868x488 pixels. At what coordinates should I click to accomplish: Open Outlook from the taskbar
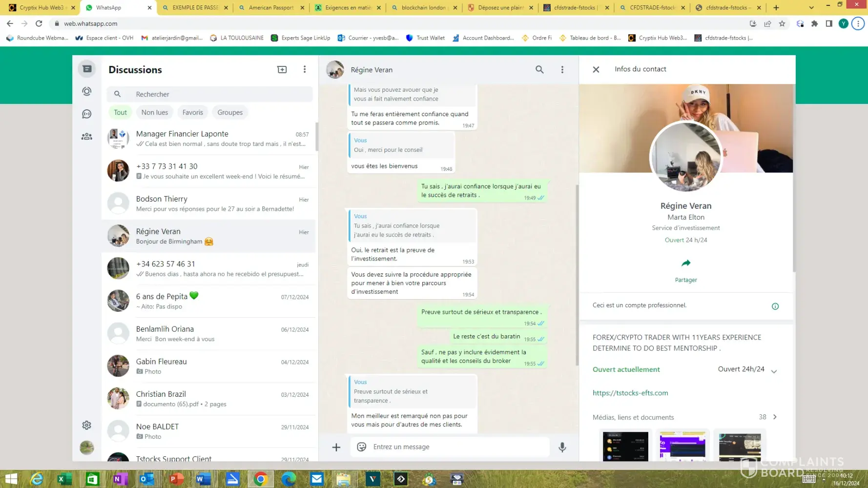coord(147,479)
